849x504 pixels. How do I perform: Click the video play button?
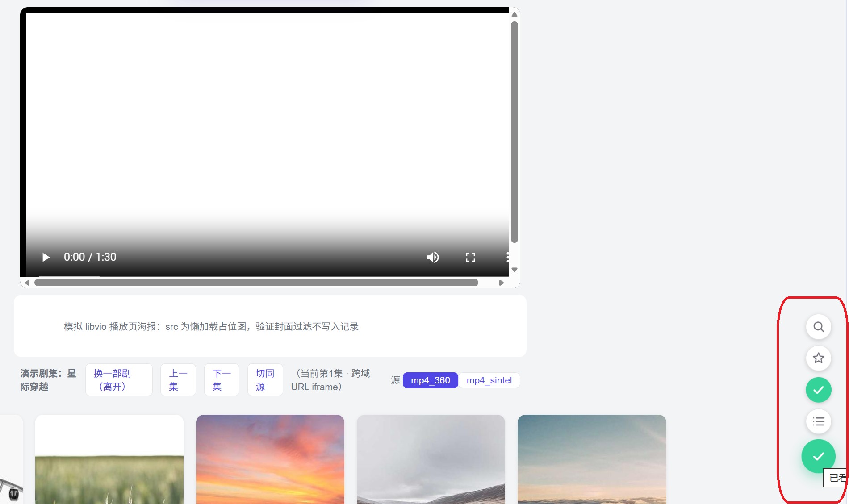click(x=46, y=257)
